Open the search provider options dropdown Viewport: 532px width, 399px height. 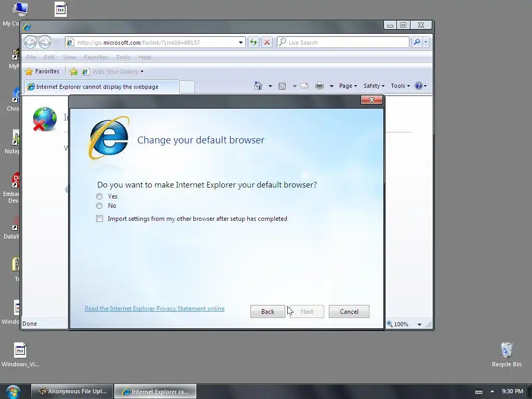(426, 42)
